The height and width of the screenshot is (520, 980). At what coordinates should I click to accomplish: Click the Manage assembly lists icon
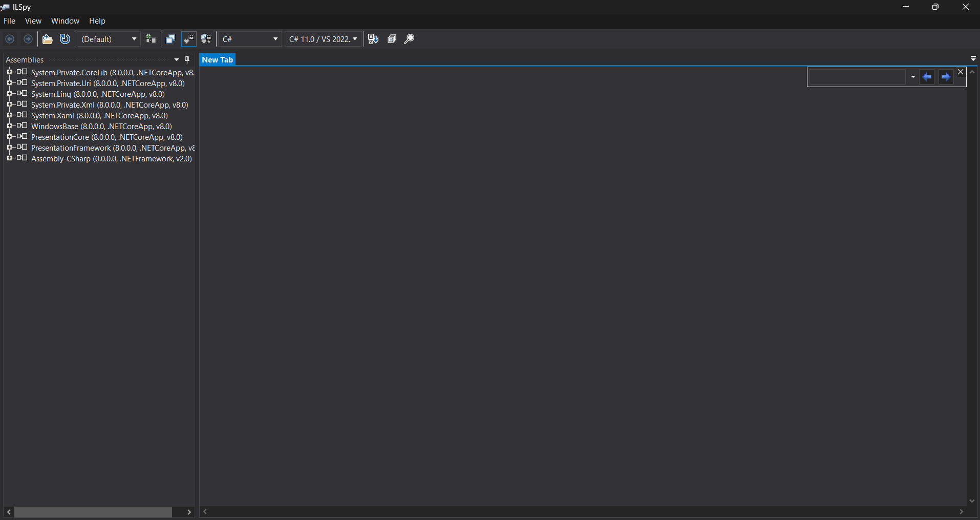pos(151,39)
